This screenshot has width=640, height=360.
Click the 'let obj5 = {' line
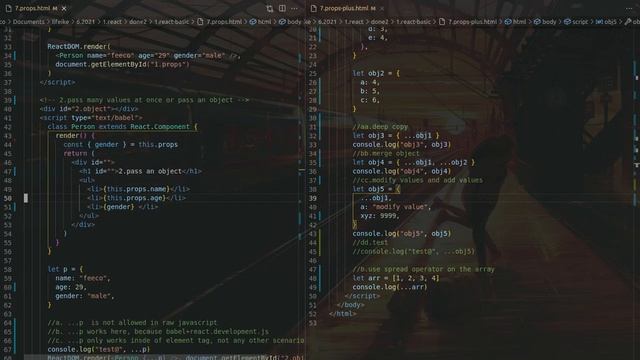(376, 189)
